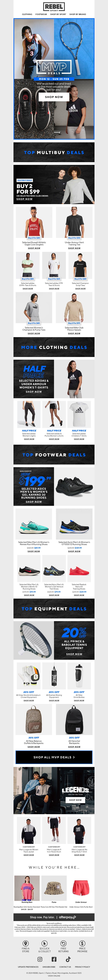This screenshot has height=980, width=108.
Task: Click the white Shop Now button on MVP Deals banner
Action: 54,97
